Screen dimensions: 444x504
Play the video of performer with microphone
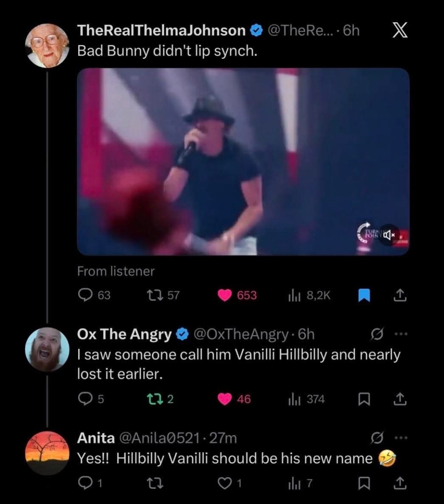243,161
